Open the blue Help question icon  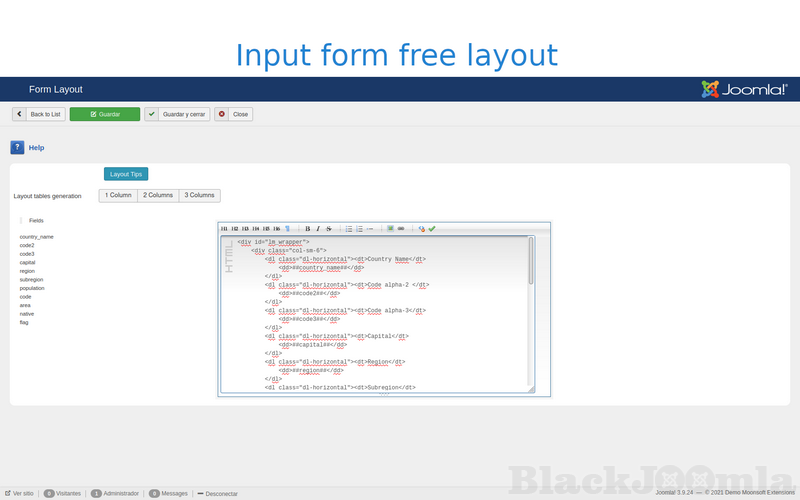pyautogui.click(x=17, y=147)
